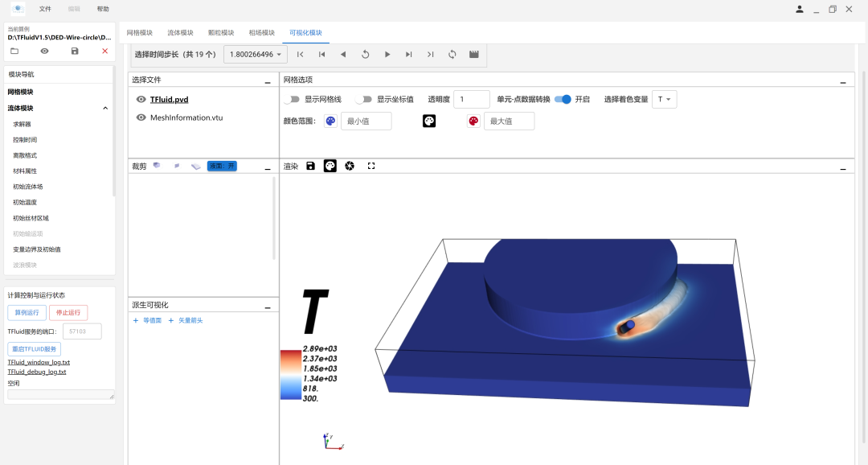Image resolution: width=868 pixels, height=465 pixels.
Task: Select TFluid.pvd file entry
Action: coord(170,99)
